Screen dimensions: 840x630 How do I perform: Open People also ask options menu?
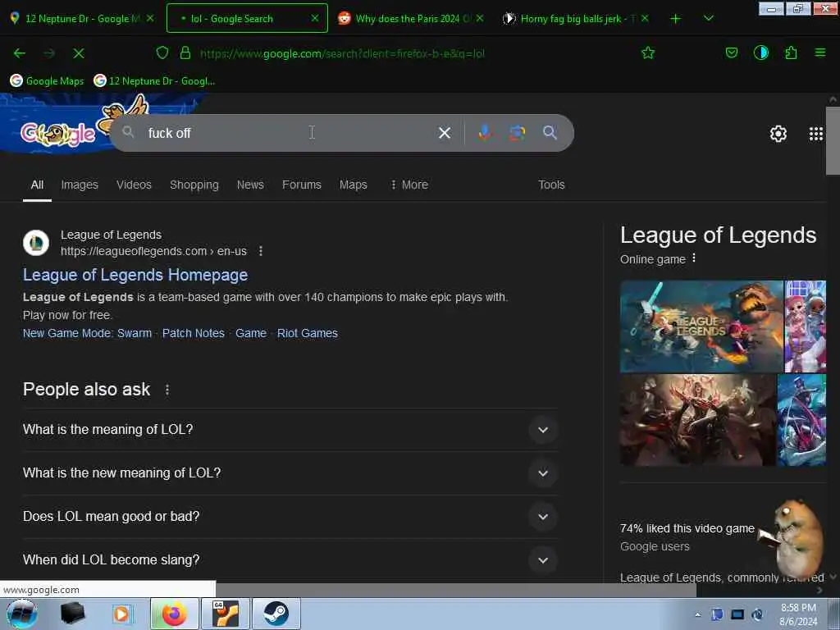coord(167,390)
